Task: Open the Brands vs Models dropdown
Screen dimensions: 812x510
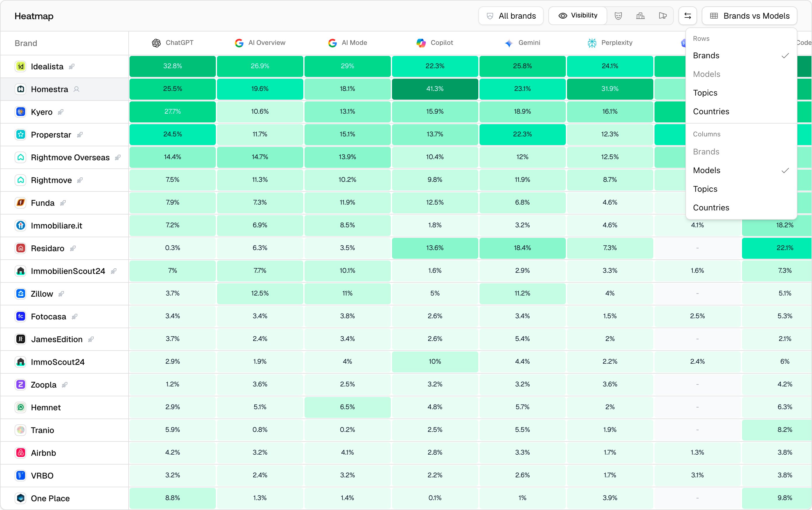Action: [x=749, y=16]
